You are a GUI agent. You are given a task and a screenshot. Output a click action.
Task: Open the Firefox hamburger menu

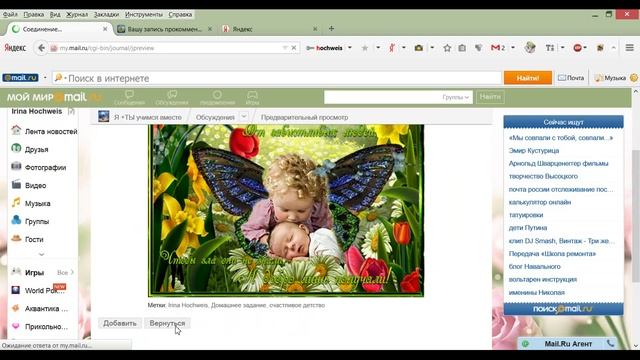pyautogui.click(x=629, y=48)
